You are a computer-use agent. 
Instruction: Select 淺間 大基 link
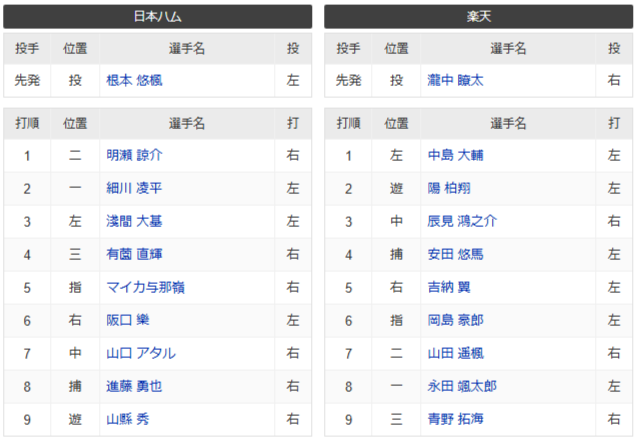134,222
